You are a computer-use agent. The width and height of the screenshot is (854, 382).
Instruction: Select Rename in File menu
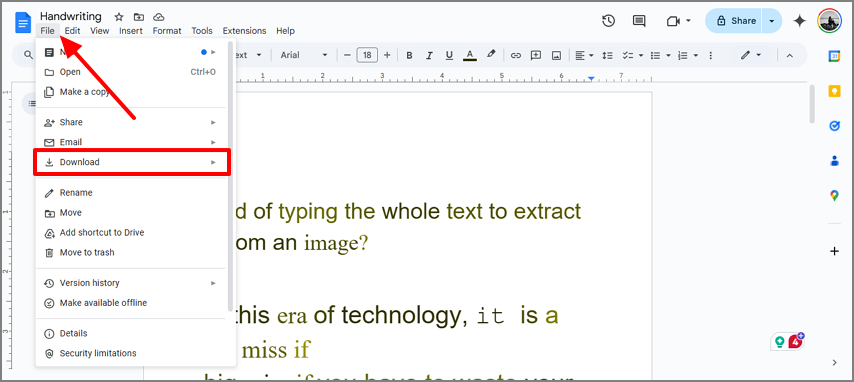coord(131,192)
